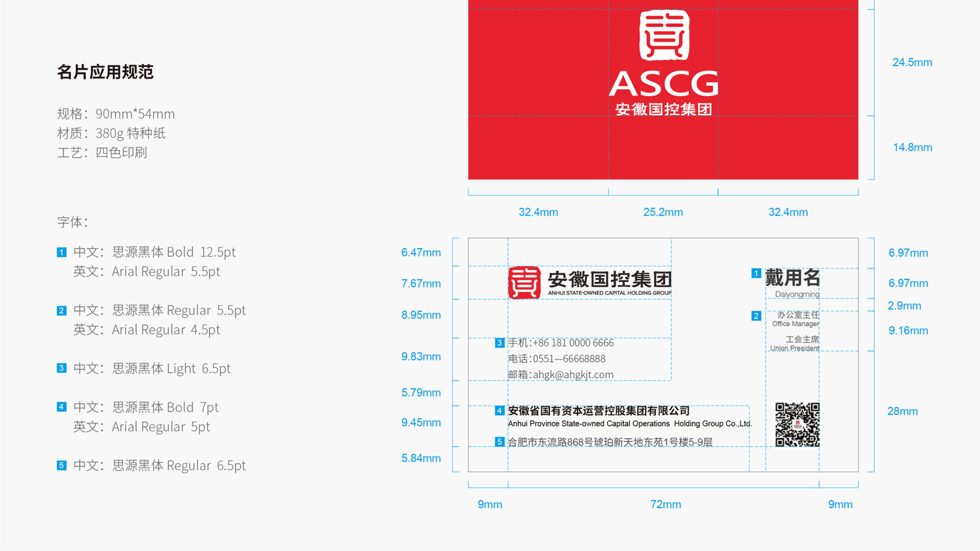This screenshot has width=980, height=551.
Task: Click the red seal logo on white card
Action: [x=524, y=283]
